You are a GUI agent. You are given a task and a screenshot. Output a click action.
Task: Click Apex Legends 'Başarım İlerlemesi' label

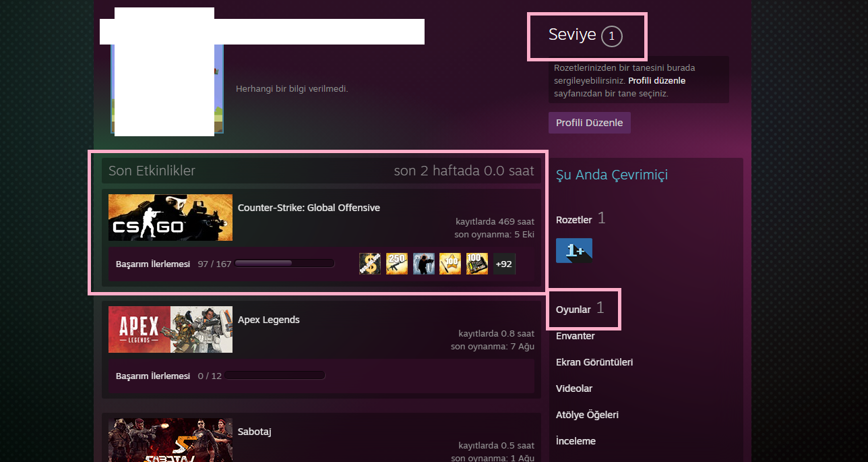153,376
